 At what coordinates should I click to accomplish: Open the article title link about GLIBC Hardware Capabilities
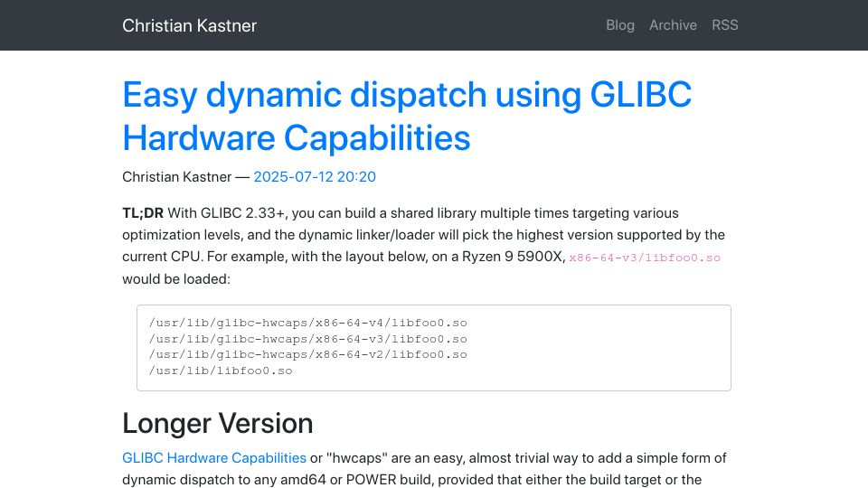[407, 116]
